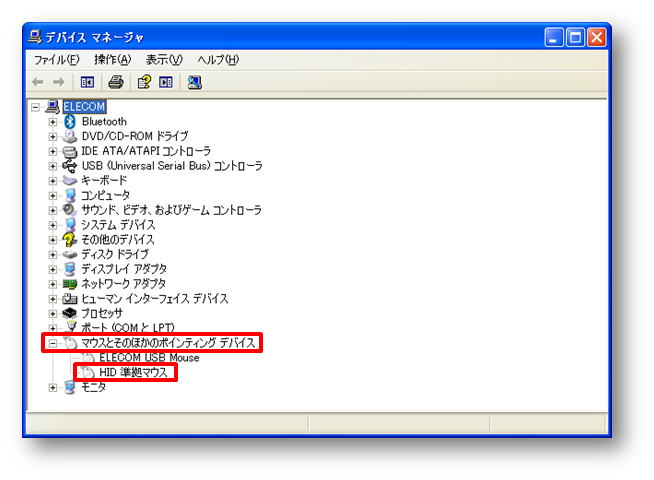Expand the ポート (COM と LPT) node

[53, 328]
